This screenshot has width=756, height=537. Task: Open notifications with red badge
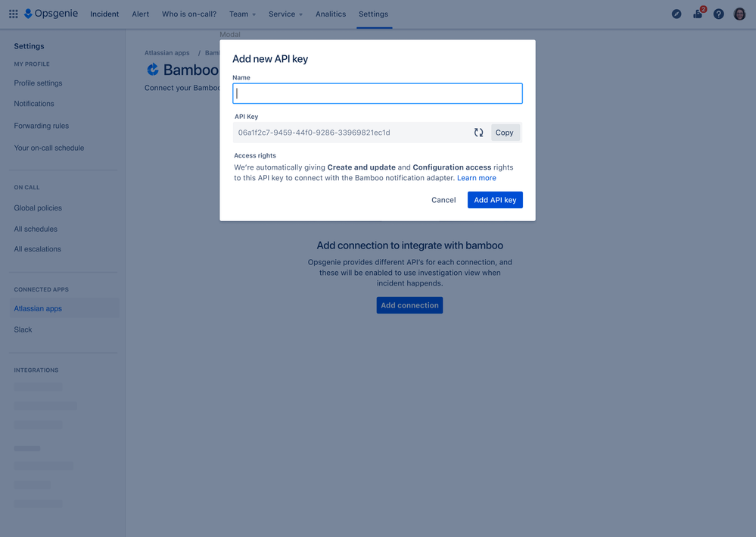(698, 14)
